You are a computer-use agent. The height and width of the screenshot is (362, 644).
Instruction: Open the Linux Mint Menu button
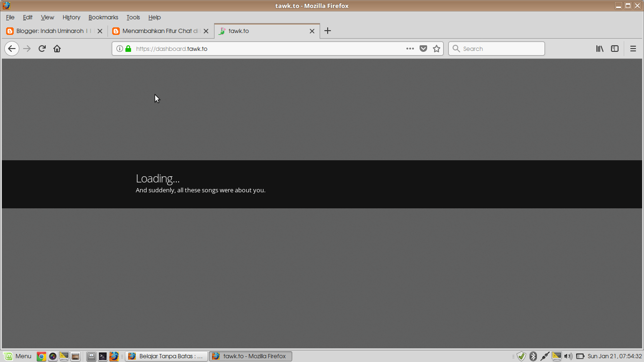pyautogui.click(x=17, y=356)
